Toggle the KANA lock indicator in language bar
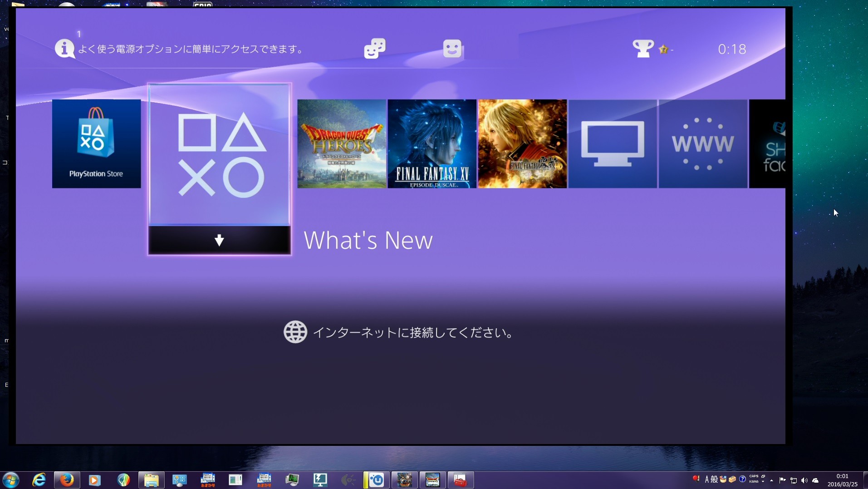Viewport: 868px width, 489px height. click(754, 482)
